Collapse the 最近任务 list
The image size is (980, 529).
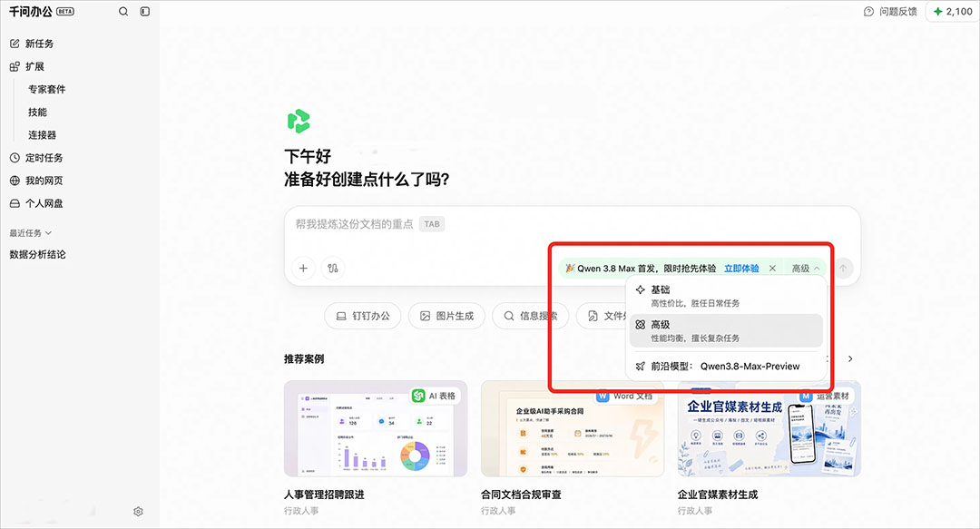click(x=30, y=232)
